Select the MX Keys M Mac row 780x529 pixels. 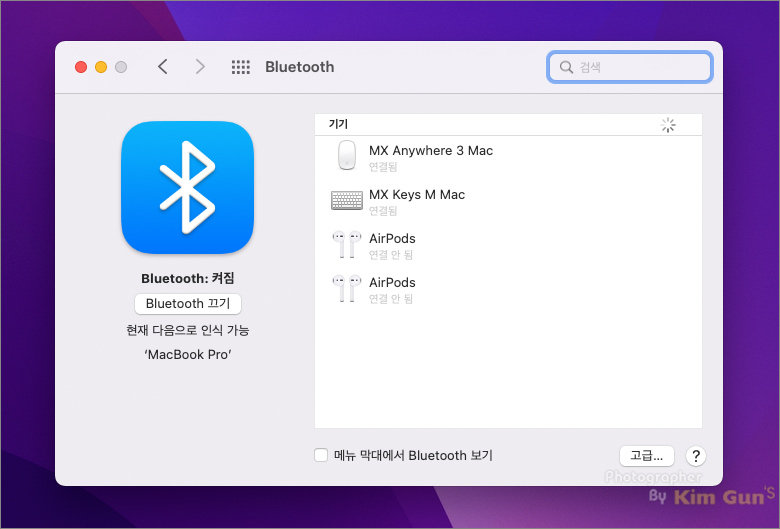508,202
